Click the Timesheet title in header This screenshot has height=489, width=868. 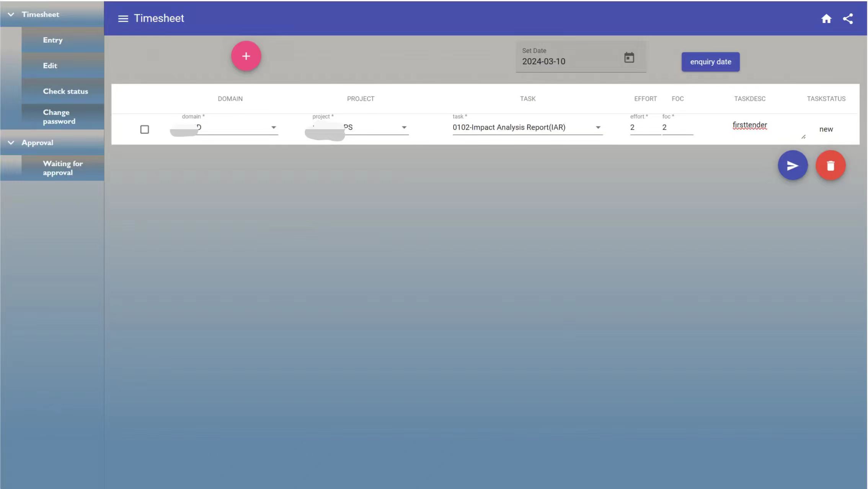[159, 18]
